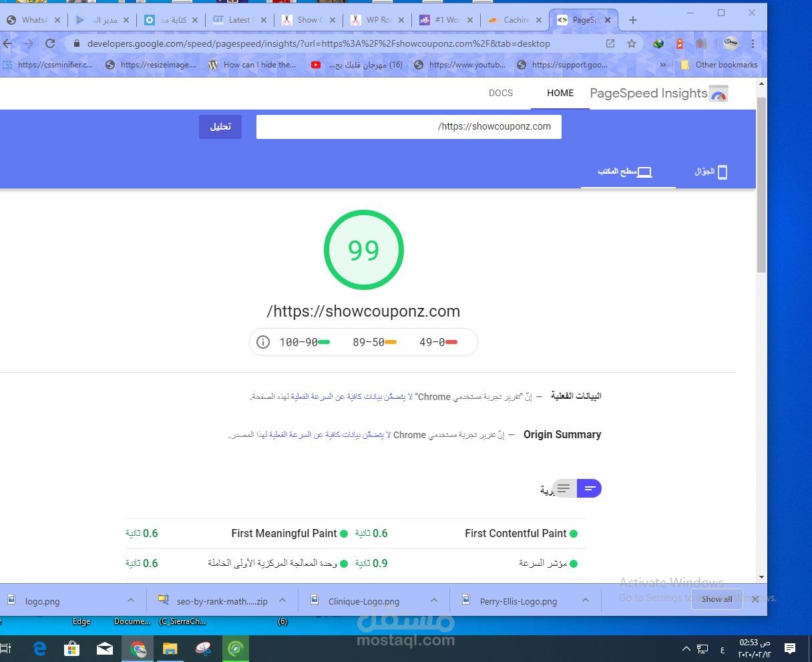Go forward with the forward arrow icon
This screenshot has height=662, width=812.
[28, 43]
